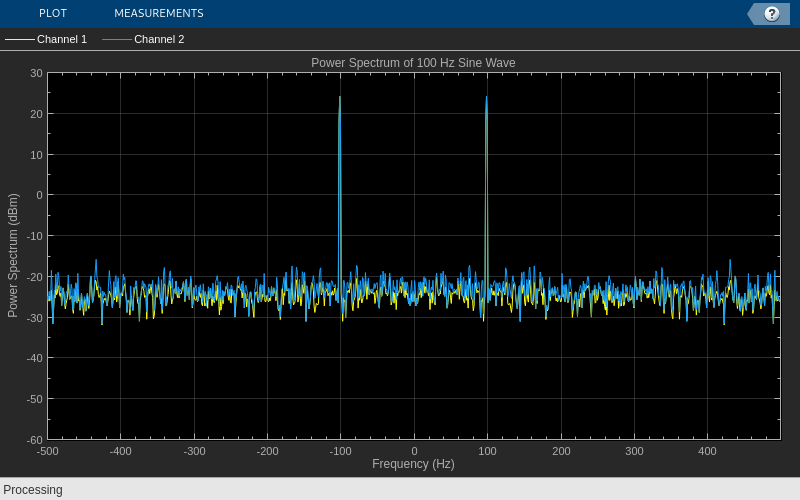
Task: Click the 'Processing' status bar text
Action: pyautogui.click(x=33, y=490)
